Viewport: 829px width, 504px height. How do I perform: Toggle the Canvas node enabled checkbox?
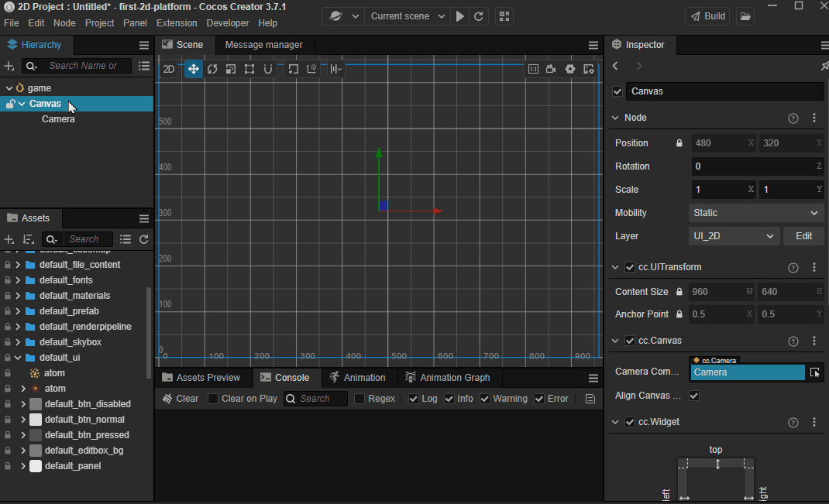(x=617, y=91)
